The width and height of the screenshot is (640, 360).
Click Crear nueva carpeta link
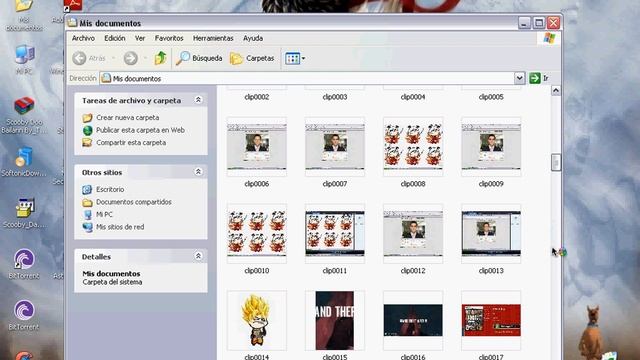point(128,118)
